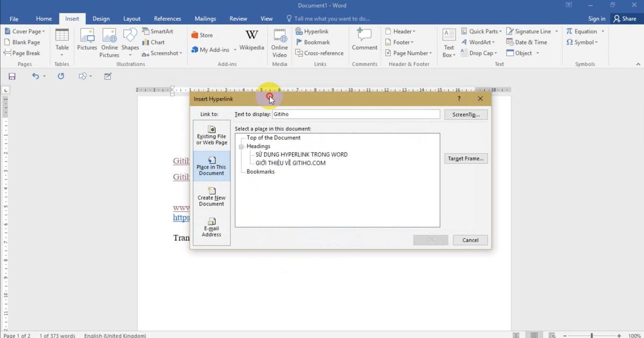Open the Mailings tab
Image resolution: width=644 pixels, height=338 pixels.
click(205, 18)
